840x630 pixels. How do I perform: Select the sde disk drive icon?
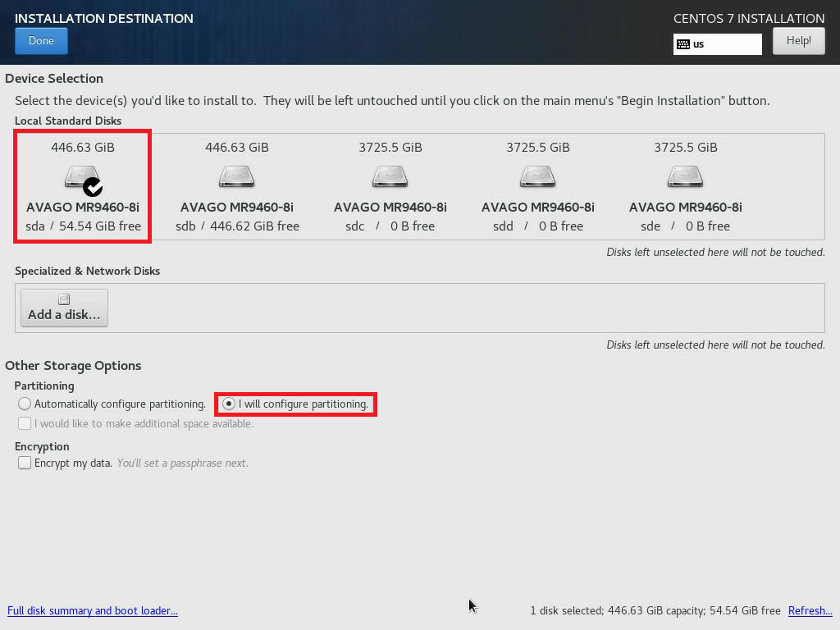point(685,177)
